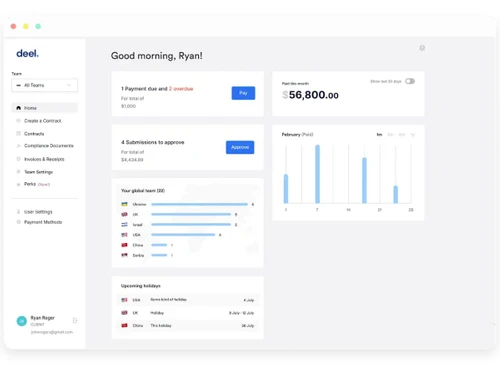Click the Contracts icon
This screenshot has height=375, width=500.
pos(18,133)
